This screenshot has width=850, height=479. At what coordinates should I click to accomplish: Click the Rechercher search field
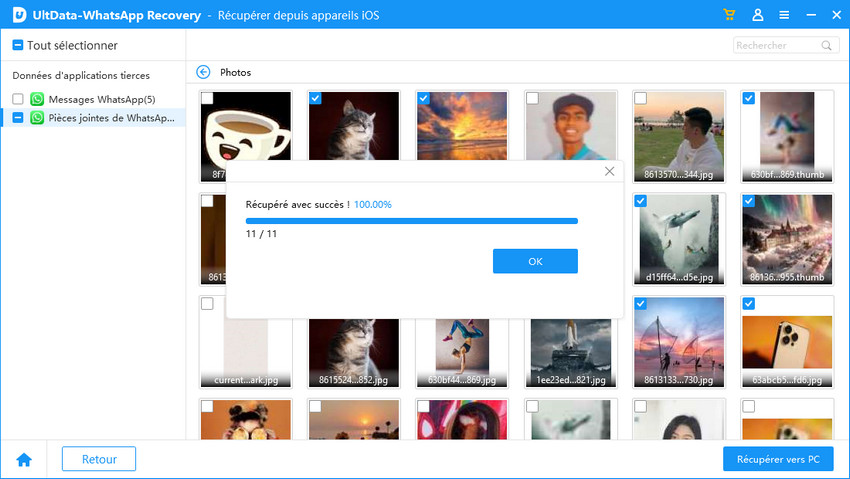[x=786, y=46]
